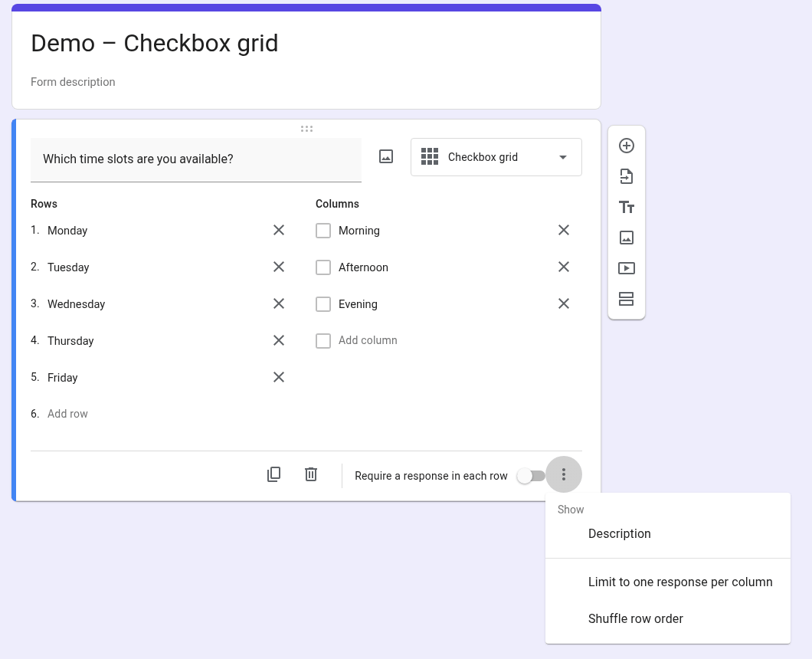Click the question title field
The image size is (812, 659).
click(x=196, y=159)
